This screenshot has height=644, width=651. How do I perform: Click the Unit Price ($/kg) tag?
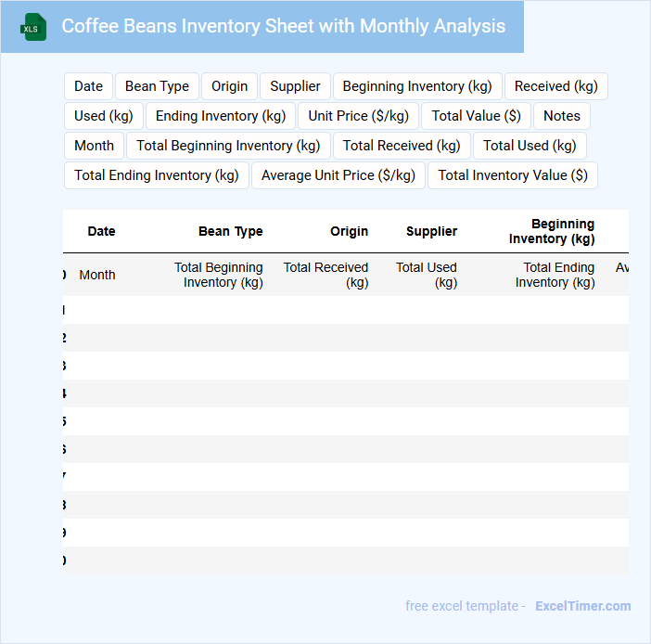click(x=359, y=116)
